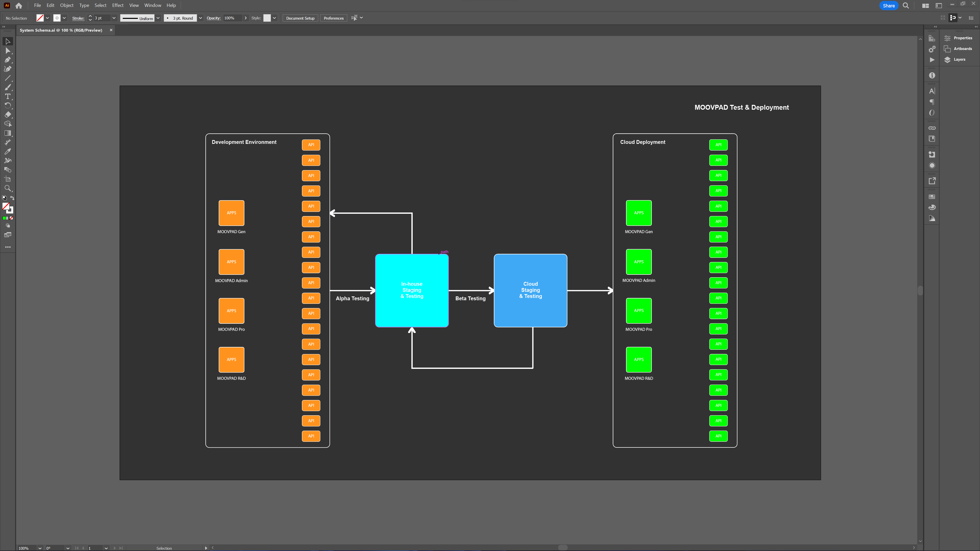
Task: Click the Stroke swatch in control bar
Action: [x=57, y=18]
